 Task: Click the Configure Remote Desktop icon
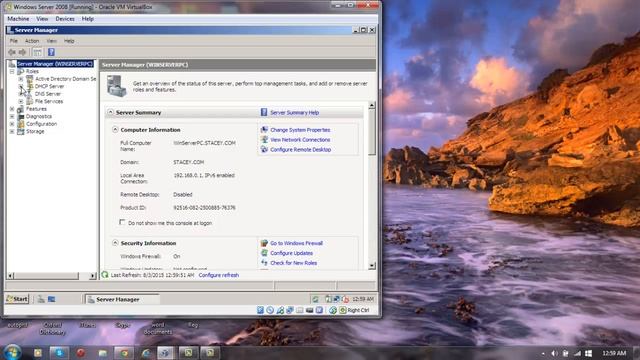pos(264,149)
